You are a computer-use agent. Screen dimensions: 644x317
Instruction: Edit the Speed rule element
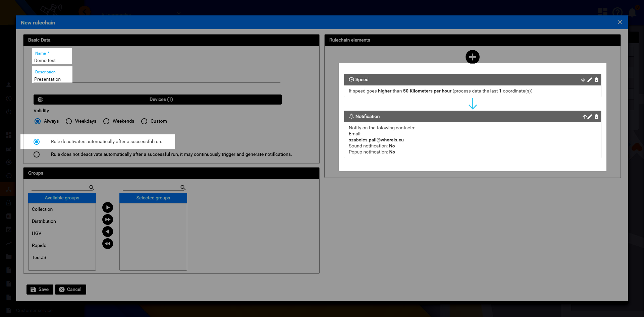[x=590, y=80]
